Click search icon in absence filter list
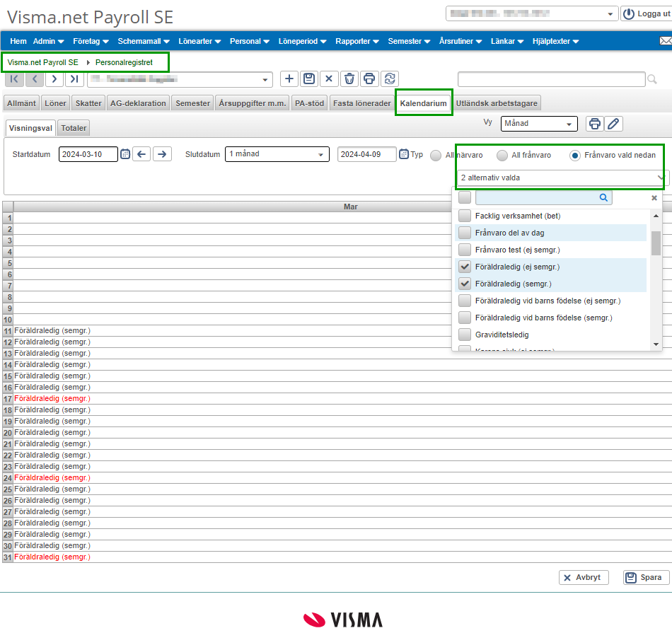Viewport: 672px width, 633px height. tap(603, 197)
